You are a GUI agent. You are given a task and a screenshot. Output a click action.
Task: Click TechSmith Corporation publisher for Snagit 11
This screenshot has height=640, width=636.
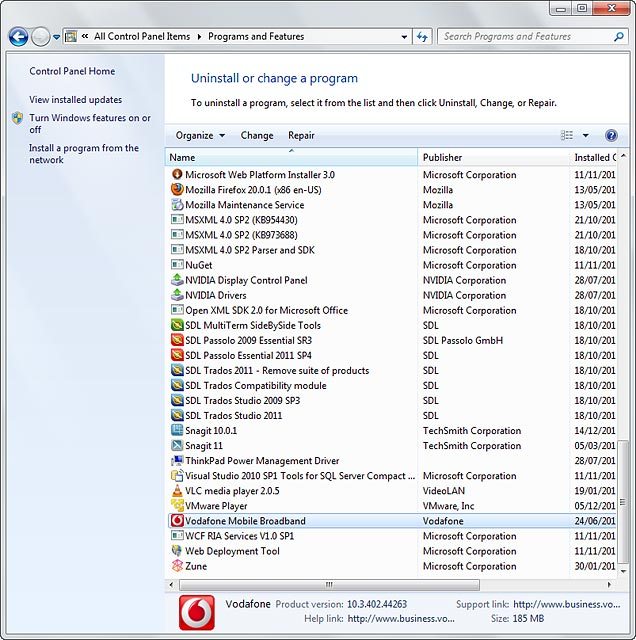click(x=472, y=445)
